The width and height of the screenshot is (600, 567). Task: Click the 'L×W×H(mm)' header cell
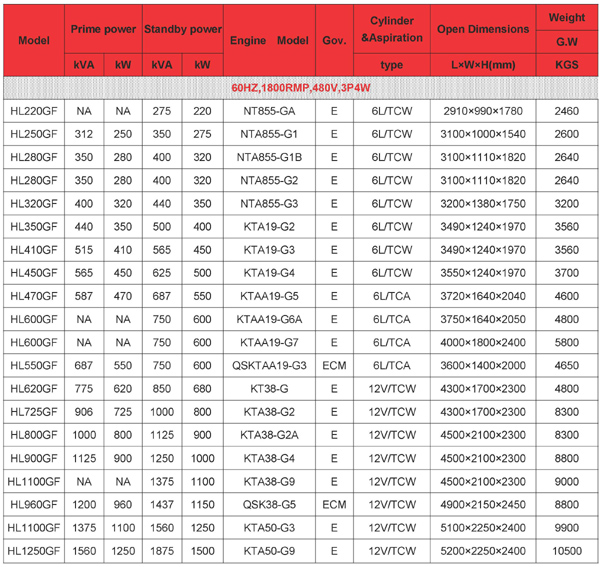(x=483, y=65)
